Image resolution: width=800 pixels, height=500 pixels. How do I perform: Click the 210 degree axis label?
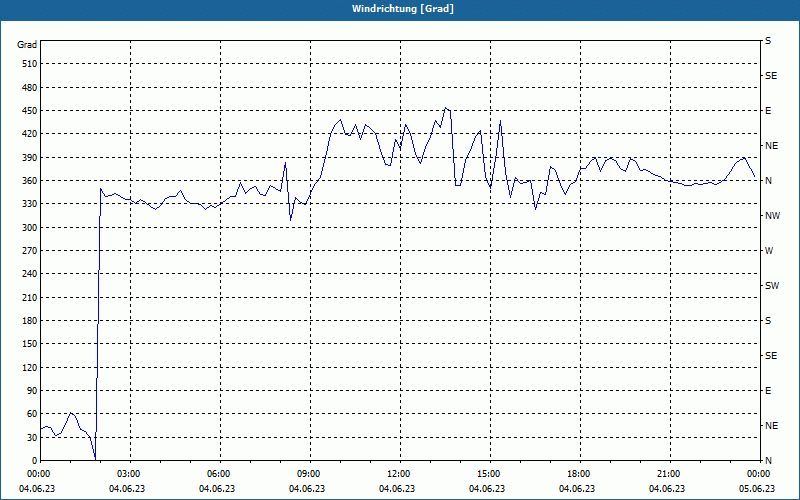(30, 297)
